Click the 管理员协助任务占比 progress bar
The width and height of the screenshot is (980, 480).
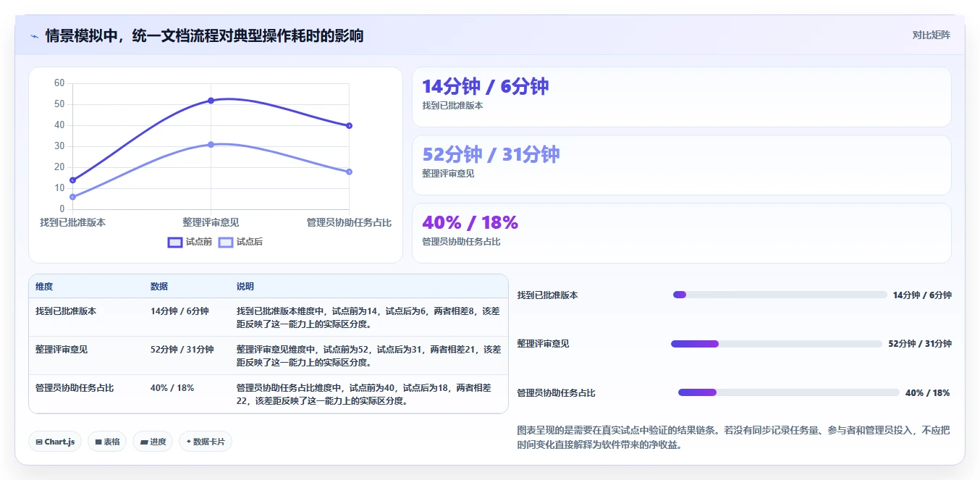[x=789, y=392]
